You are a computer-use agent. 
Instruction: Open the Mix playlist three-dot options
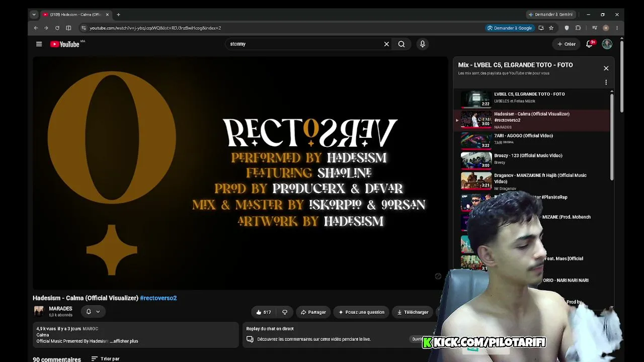tap(606, 82)
